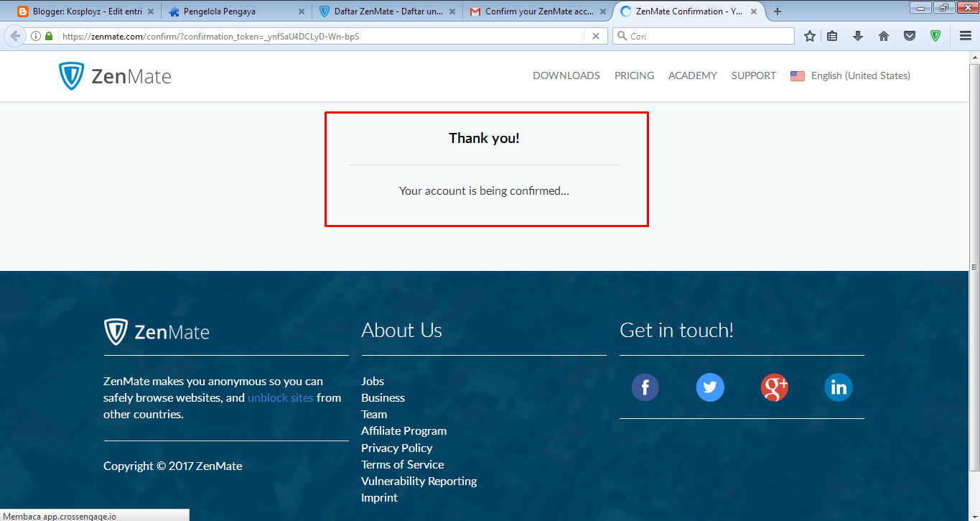The image size is (980, 521).
Task: Click the 'About Us' footer heading
Action: [x=401, y=330]
